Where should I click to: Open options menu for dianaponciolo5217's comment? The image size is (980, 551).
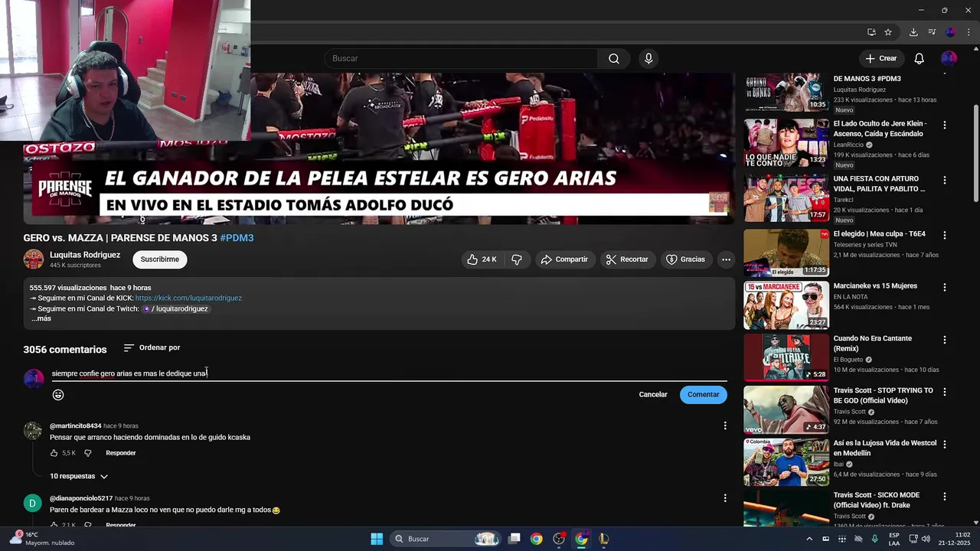(725, 498)
